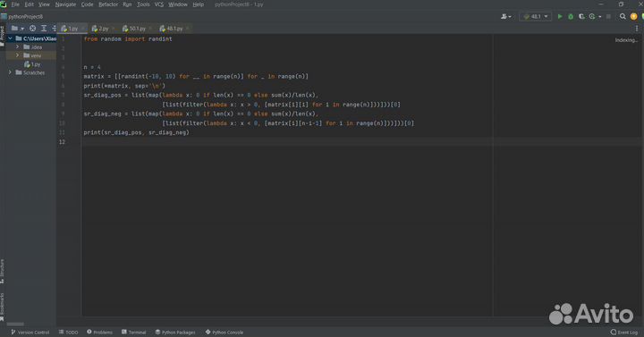
Task: Click the 'from random import randint' line
Action: coord(128,39)
